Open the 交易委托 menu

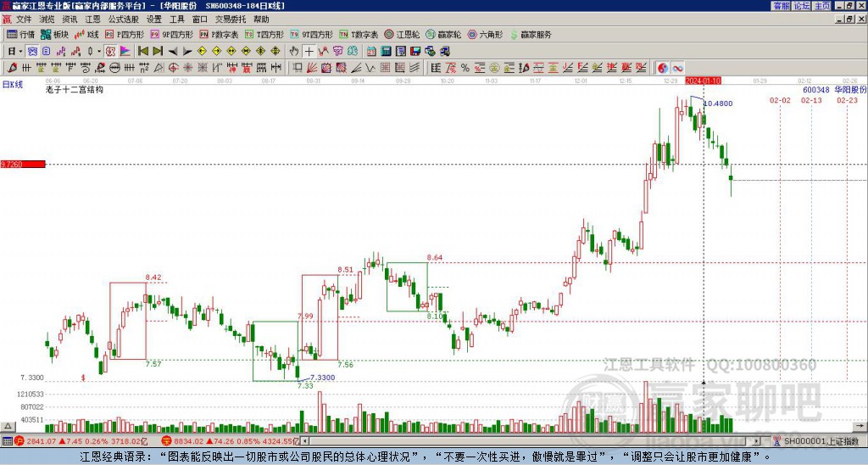231,20
